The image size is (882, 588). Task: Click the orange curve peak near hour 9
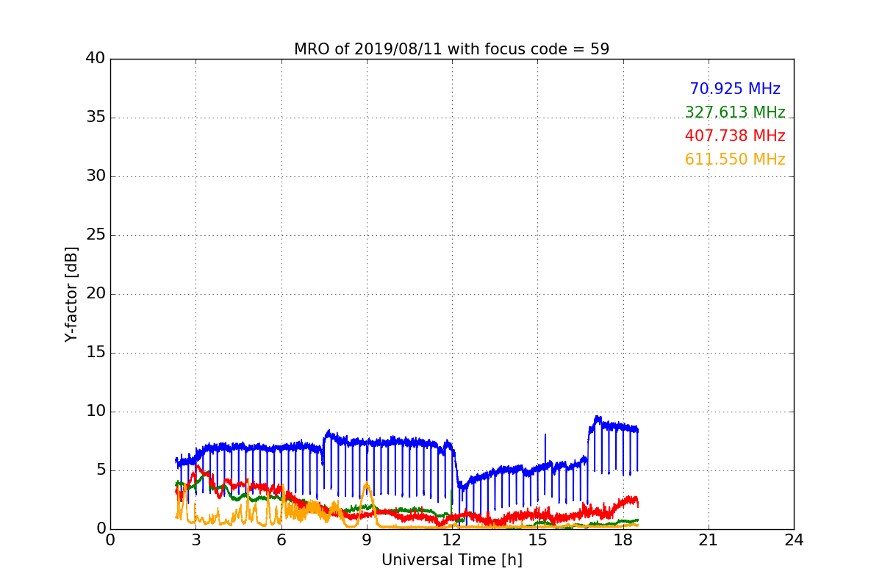coord(367,484)
